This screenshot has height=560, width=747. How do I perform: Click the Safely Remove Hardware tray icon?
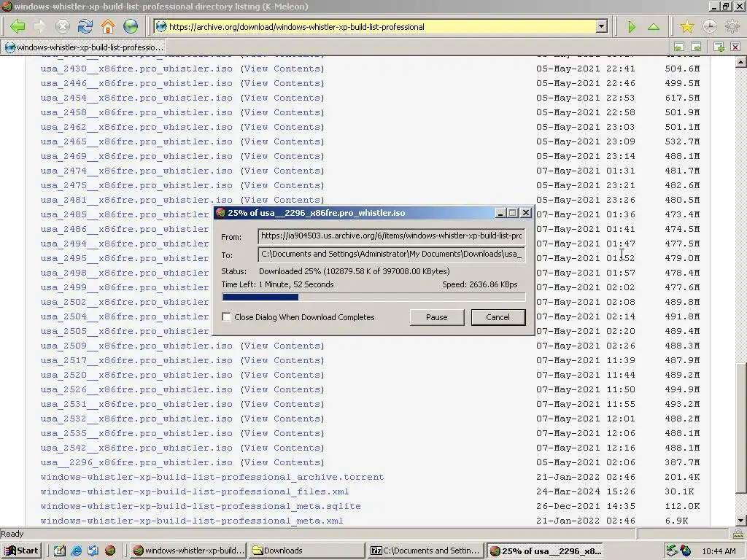672,551
